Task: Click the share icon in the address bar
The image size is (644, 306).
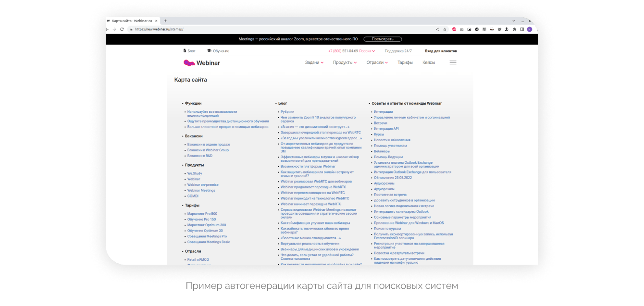Action: (x=437, y=29)
